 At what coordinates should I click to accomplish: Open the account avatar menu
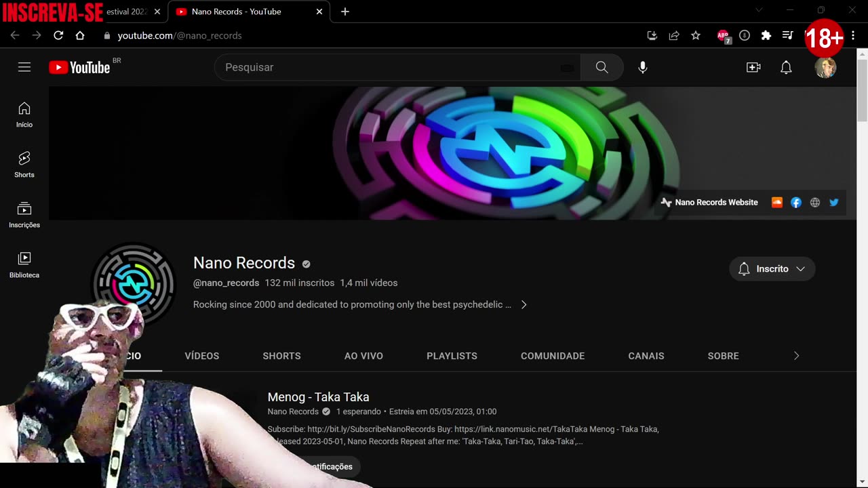(825, 67)
